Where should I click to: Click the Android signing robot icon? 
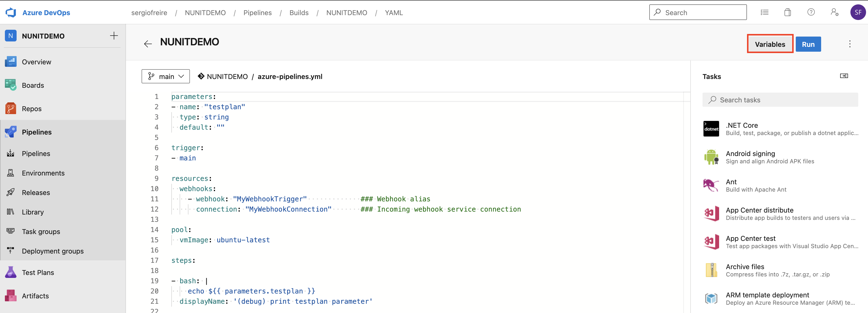711,157
